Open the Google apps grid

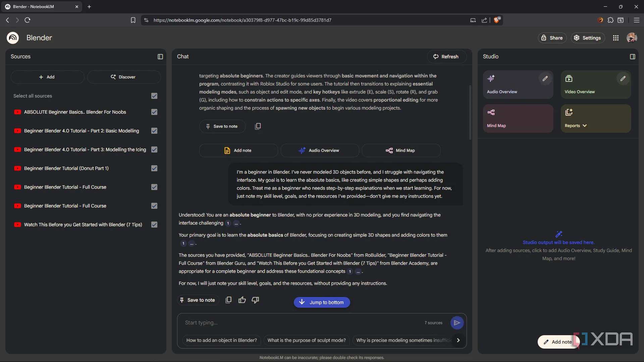[616, 38]
